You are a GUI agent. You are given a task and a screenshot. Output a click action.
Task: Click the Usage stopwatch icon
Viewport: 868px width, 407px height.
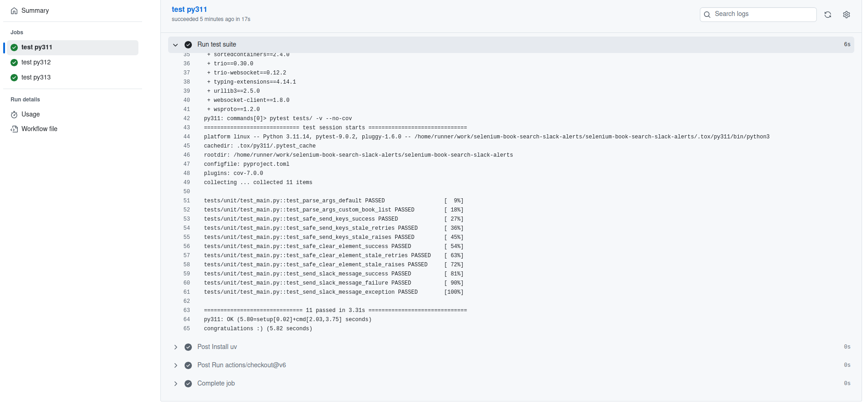(x=14, y=115)
